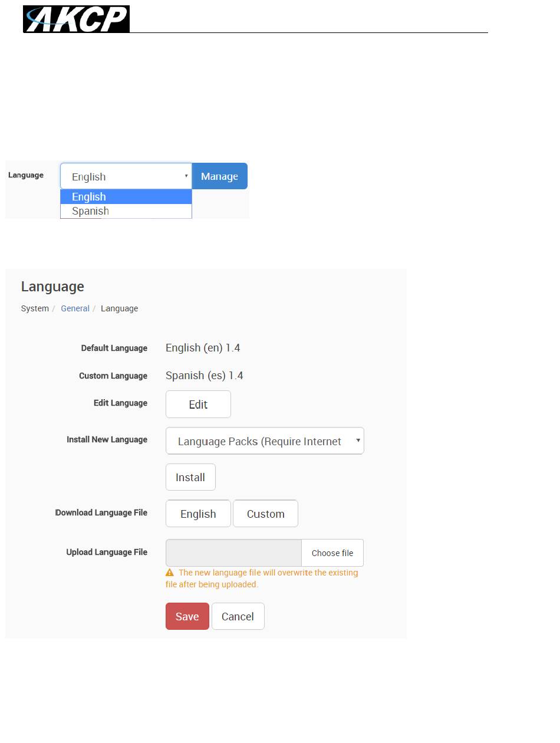Screen dimensions: 560x743
Task: Click the 'Install New Language' label
Action: [x=107, y=439]
